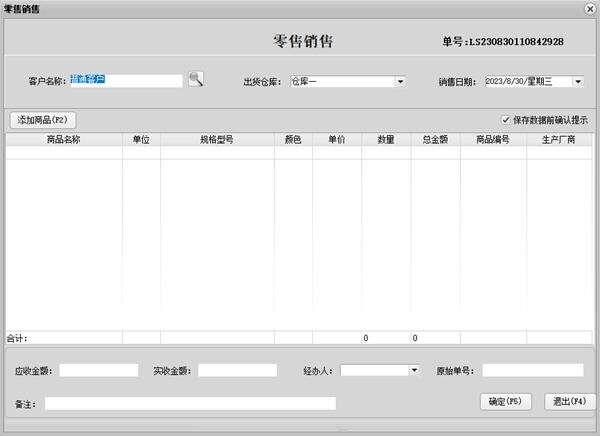Click the magnifier icon beside 客户名称
The image size is (600, 436).
click(x=196, y=80)
